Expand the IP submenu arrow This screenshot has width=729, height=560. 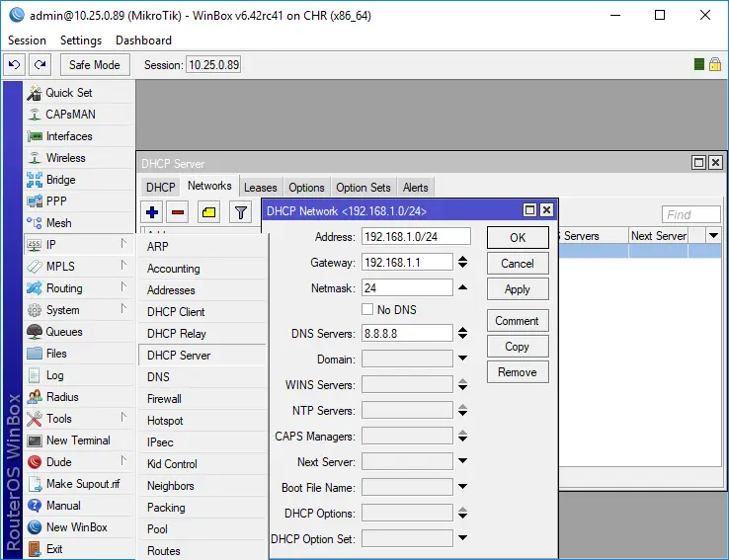(123, 244)
